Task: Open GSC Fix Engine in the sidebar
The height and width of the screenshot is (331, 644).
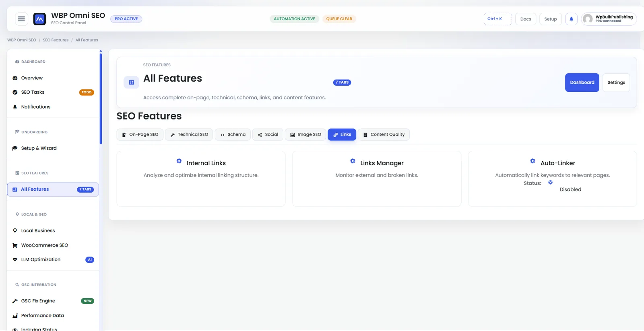Action: point(53,301)
